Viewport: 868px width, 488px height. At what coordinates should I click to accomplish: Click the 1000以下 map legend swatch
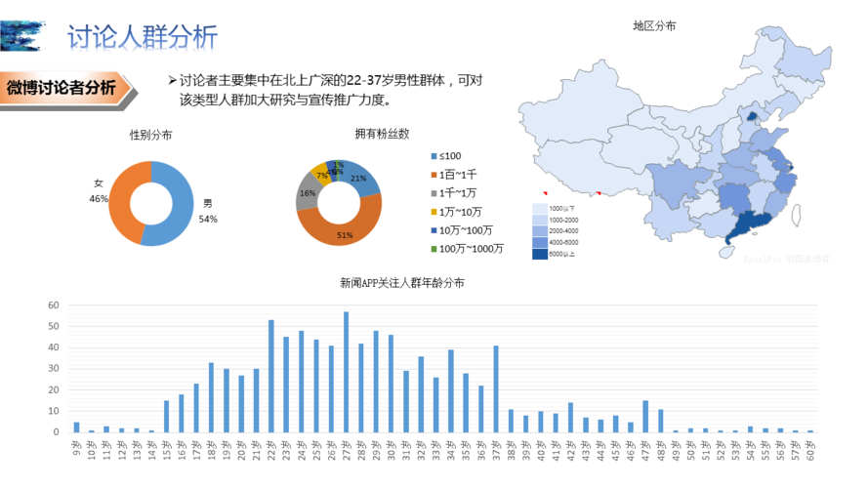[540, 209]
